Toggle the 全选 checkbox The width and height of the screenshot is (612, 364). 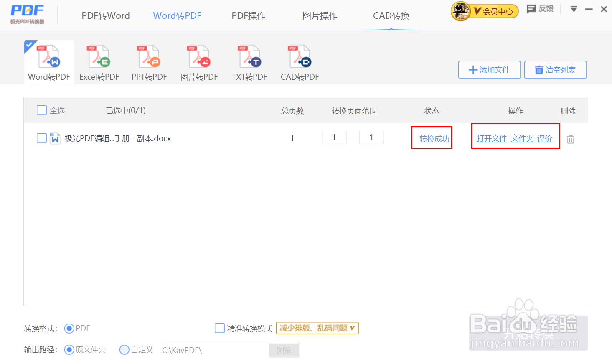(42, 110)
